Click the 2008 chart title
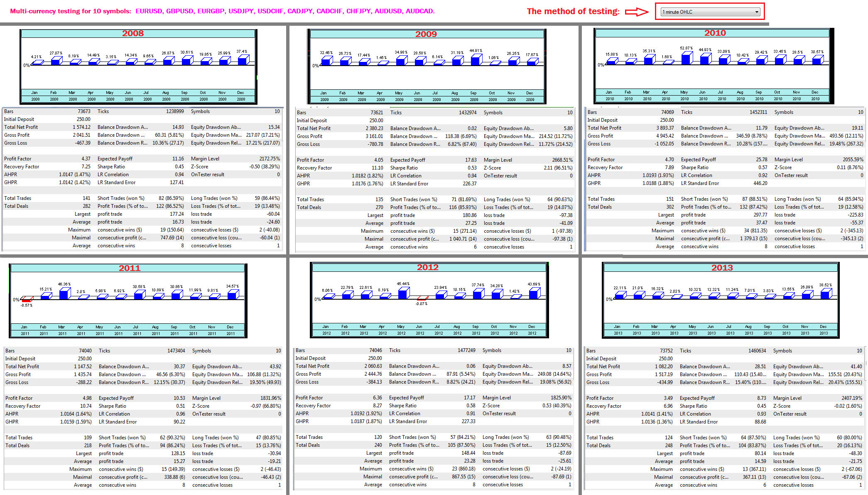This screenshot has height=495, width=868. (x=133, y=34)
